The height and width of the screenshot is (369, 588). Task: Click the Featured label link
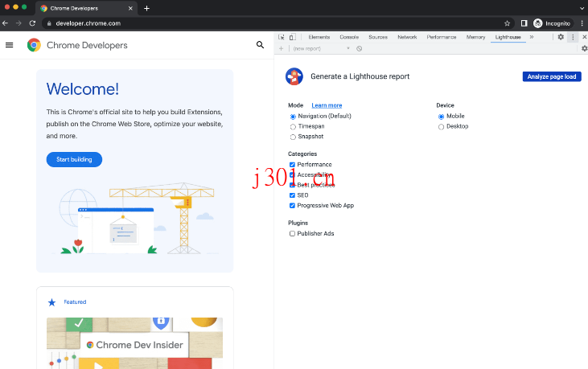(75, 302)
